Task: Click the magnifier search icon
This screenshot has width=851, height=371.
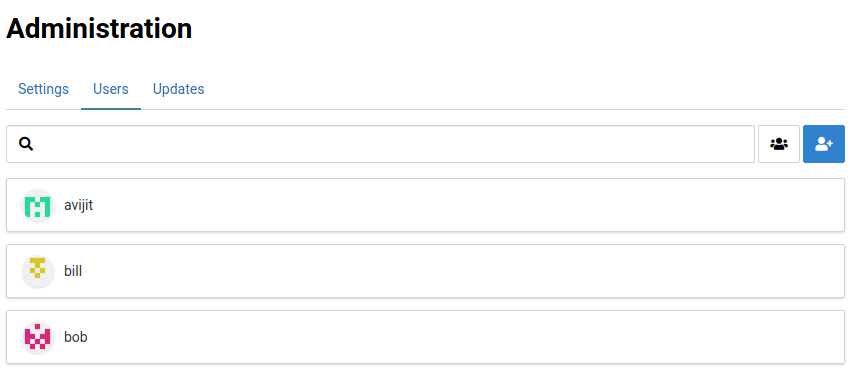Action: pyautogui.click(x=26, y=144)
